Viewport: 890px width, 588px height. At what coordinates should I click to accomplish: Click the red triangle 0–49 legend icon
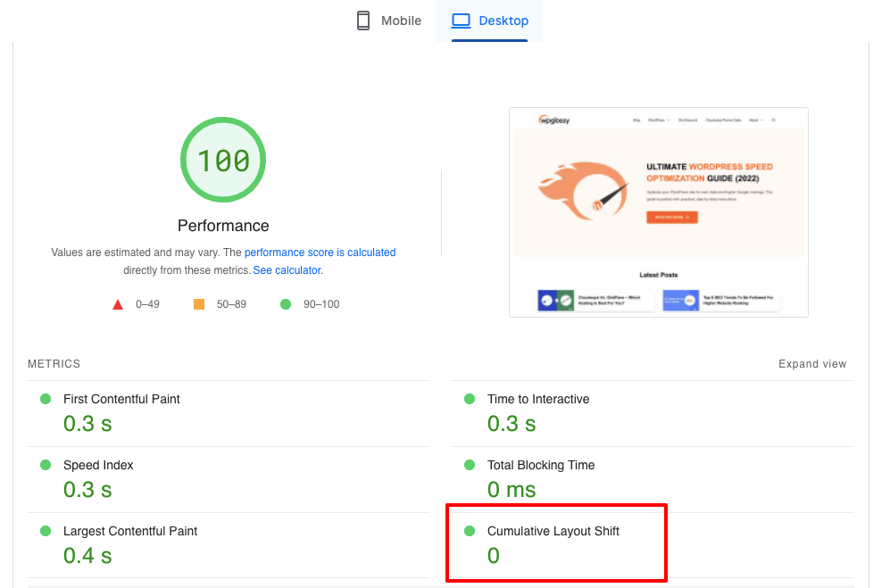pos(118,304)
